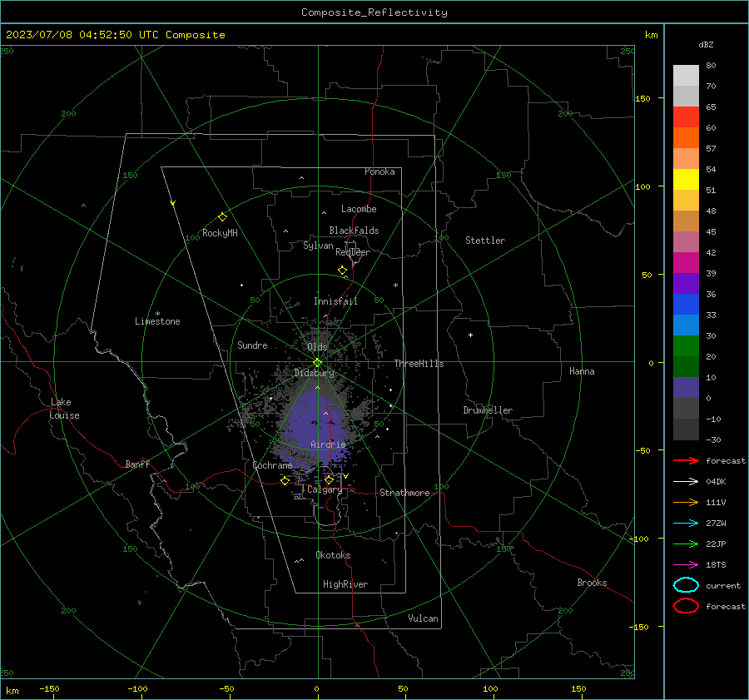Click the Sundre city label
Image resolution: width=749 pixels, height=700 pixels.
click(x=252, y=345)
